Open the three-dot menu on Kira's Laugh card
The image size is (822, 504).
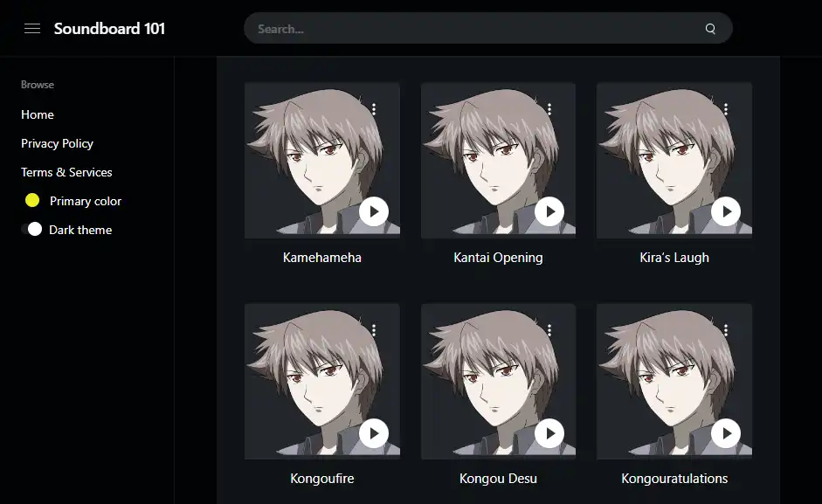[x=726, y=109]
